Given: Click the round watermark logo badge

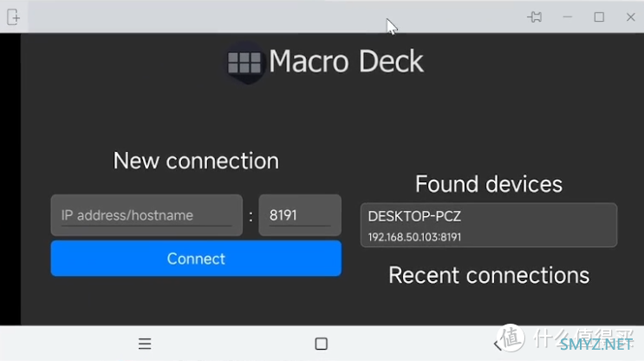Looking at the screenshot, I should [x=511, y=338].
